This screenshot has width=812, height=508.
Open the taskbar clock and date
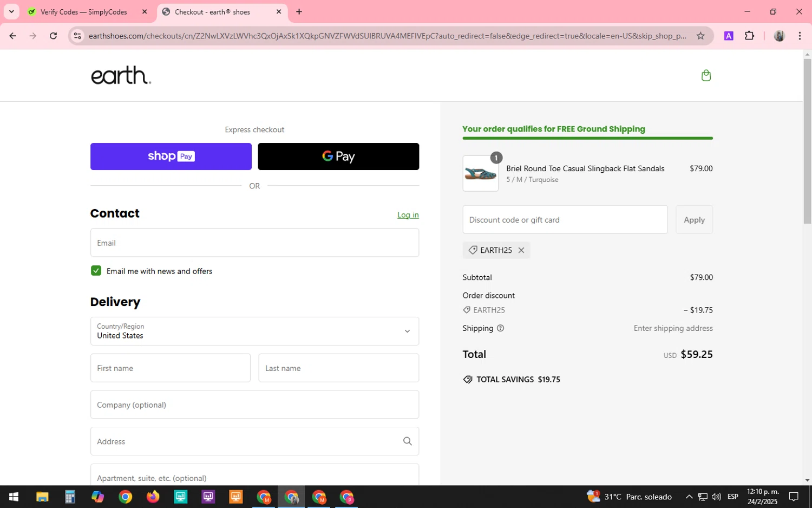(x=762, y=497)
